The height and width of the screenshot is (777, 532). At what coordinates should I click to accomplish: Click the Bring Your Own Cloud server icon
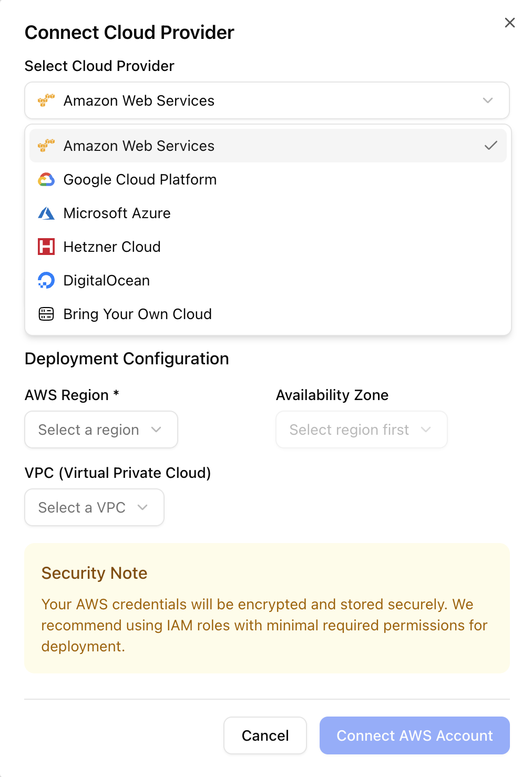coord(46,314)
